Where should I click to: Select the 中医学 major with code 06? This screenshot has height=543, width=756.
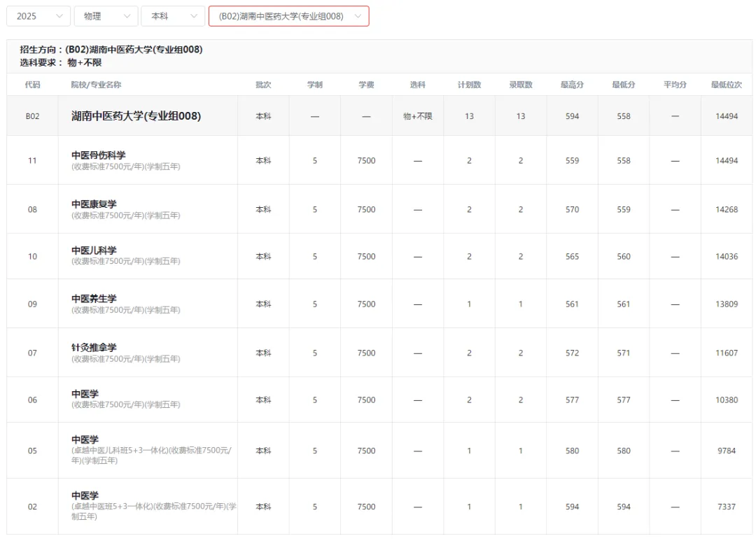click(85, 394)
